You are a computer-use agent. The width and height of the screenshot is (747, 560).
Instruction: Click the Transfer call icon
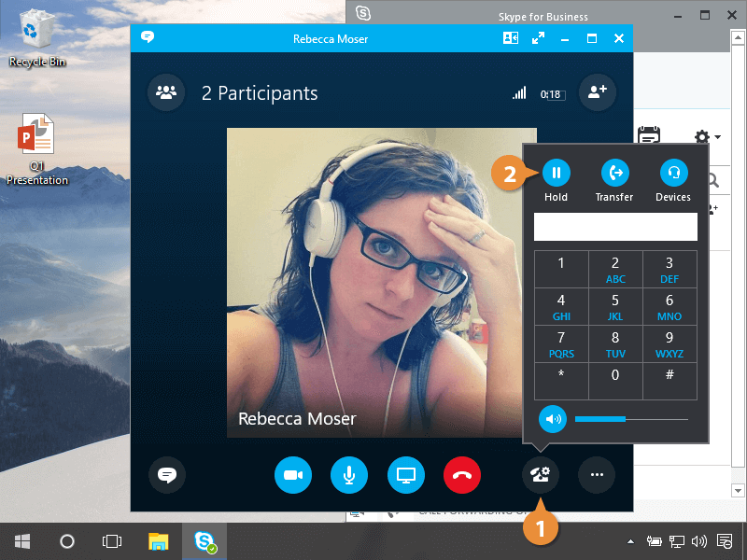(x=614, y=173)
